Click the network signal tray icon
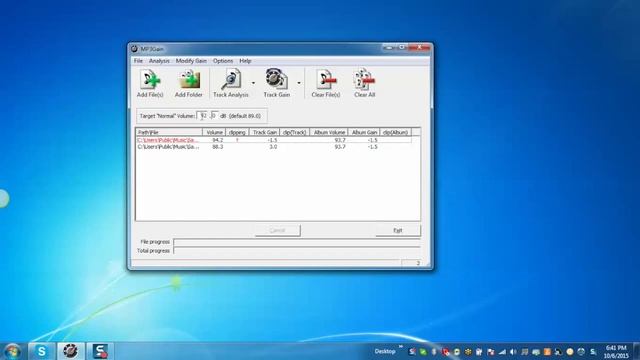The image size is (640, 360). (x=502, y=352)
